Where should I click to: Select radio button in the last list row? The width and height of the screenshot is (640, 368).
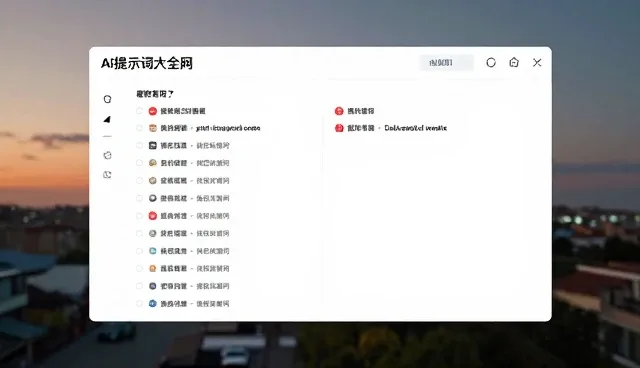pyautogui.click(x=139, y=304)
